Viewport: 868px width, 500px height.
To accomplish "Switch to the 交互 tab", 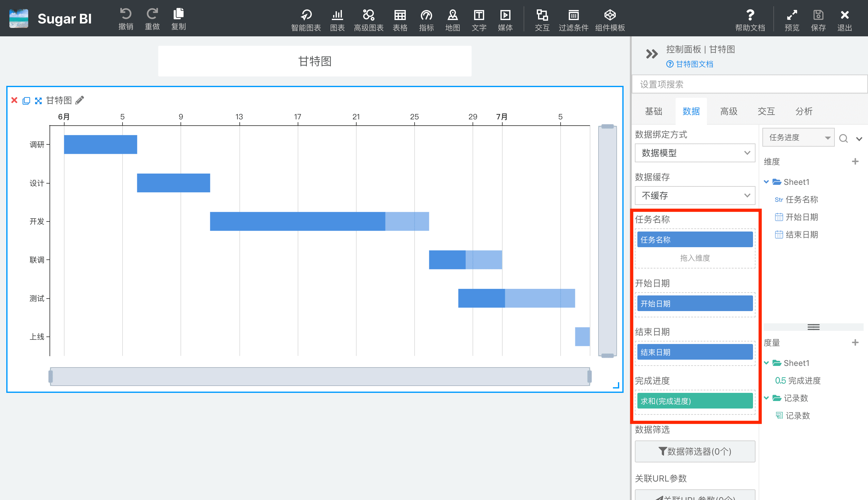I will pos(766,111).
